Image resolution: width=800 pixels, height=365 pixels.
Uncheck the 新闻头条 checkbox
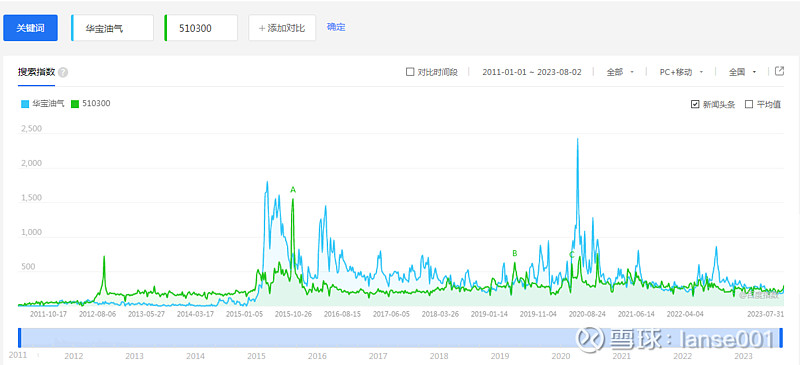coord(694,104)
